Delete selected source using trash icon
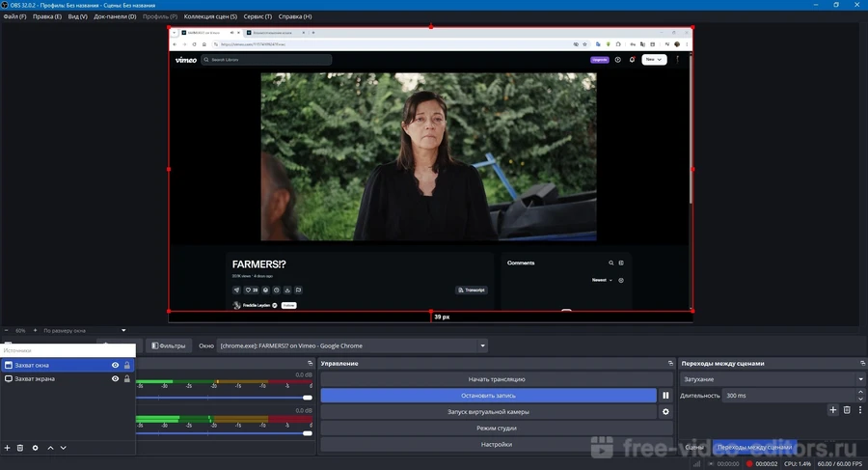 coord(20,448)
